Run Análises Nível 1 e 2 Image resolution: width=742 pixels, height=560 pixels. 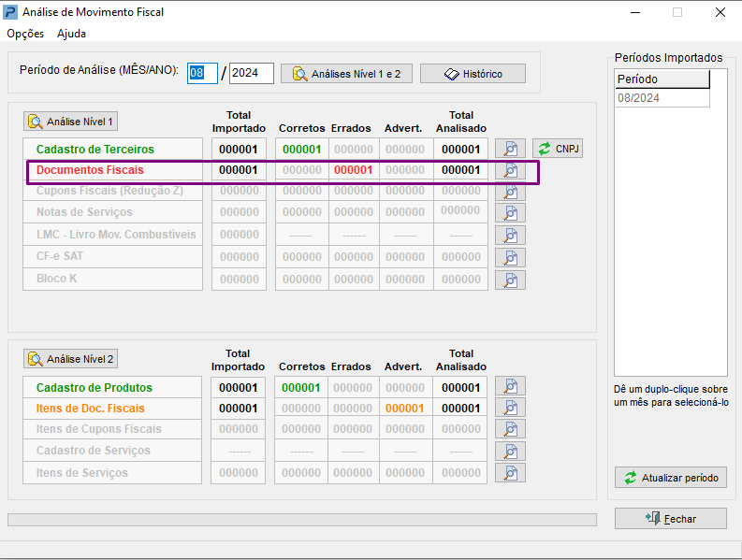click(x=346, y=74)
